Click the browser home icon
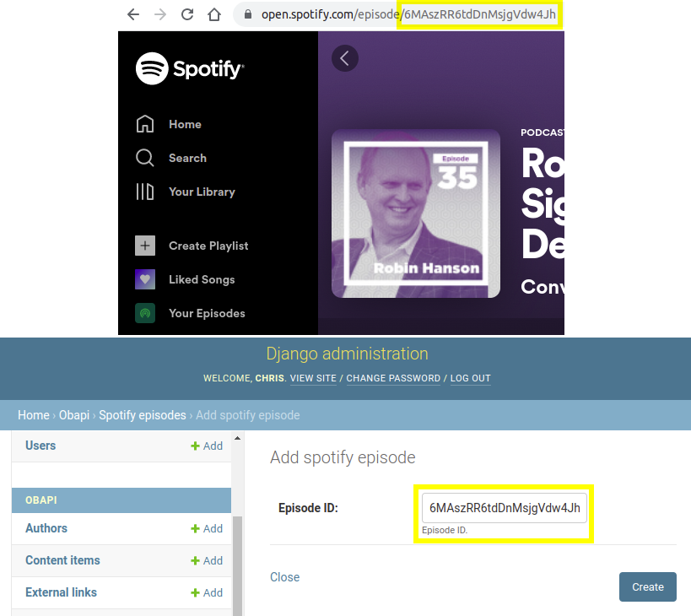The height and width of the screenshot is (616, 691). (x=214, y=14)
